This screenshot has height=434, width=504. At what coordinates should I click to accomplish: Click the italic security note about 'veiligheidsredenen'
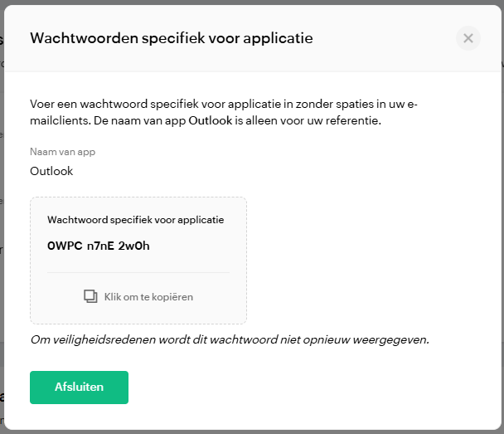[229, 339]
